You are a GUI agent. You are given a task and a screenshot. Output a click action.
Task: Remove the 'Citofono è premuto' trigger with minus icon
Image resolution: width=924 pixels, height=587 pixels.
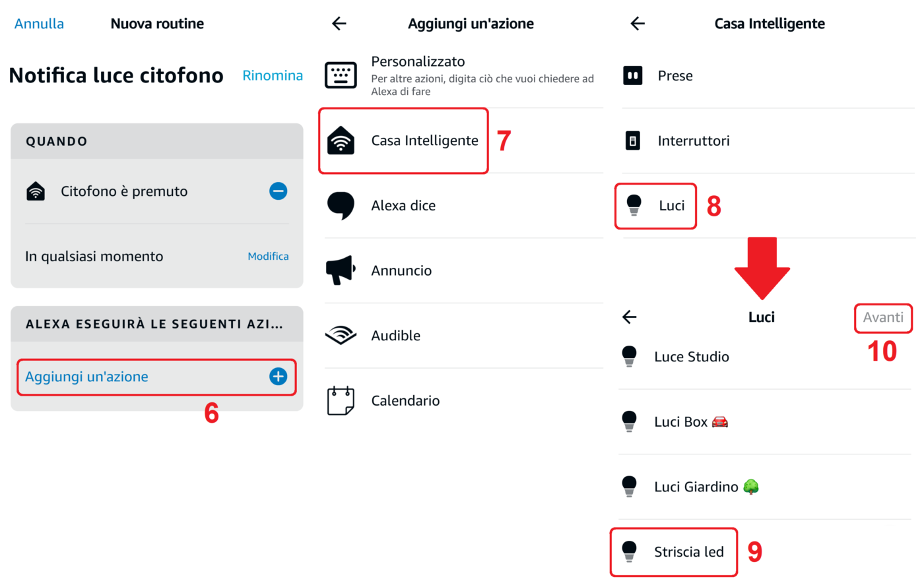(x=278, y=191)
